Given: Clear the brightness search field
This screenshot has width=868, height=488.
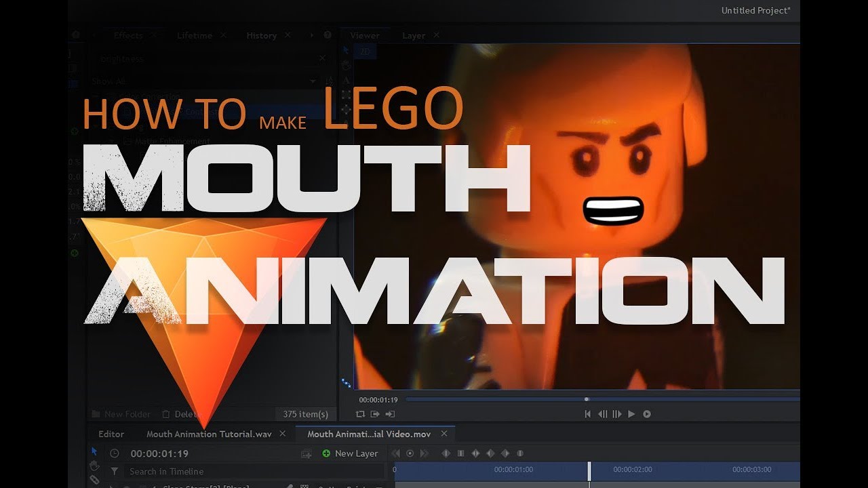Looking at the screenshot, I should tap(323, 59).
